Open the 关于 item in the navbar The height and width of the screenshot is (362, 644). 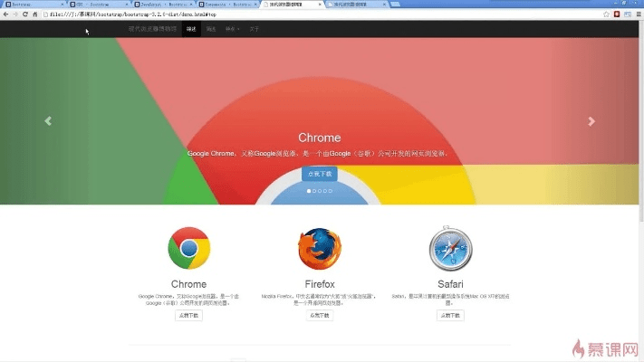pyautogui.click(x=255, y=29)
